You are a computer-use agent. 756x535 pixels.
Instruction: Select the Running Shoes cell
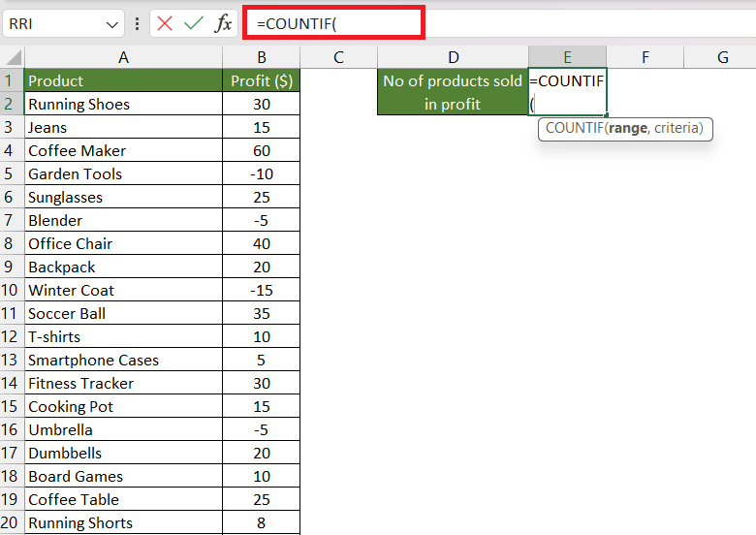pos(123,104)
